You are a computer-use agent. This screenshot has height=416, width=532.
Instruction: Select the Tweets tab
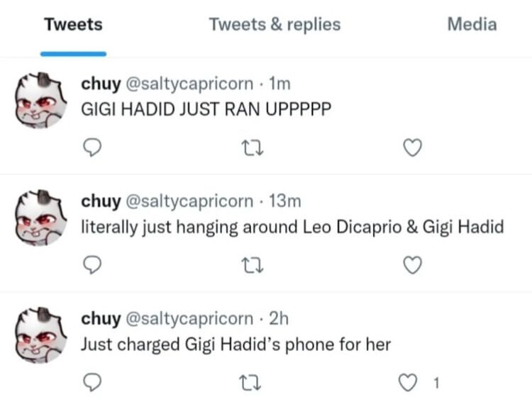pos(73,24)
